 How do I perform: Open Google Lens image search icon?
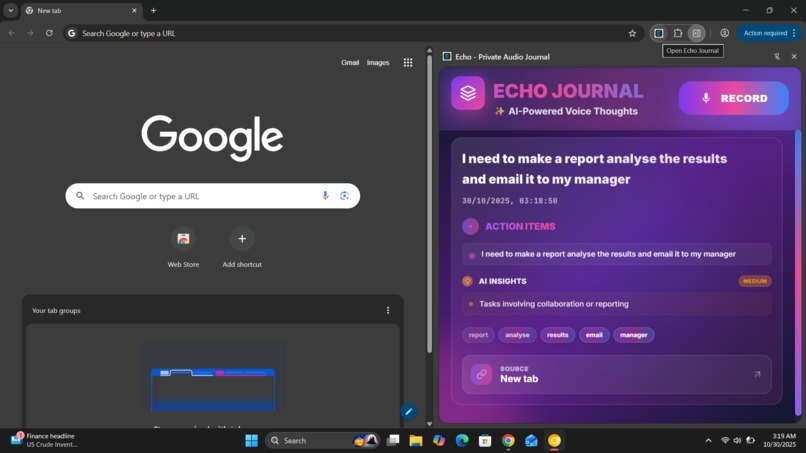[x=344, y=195]
